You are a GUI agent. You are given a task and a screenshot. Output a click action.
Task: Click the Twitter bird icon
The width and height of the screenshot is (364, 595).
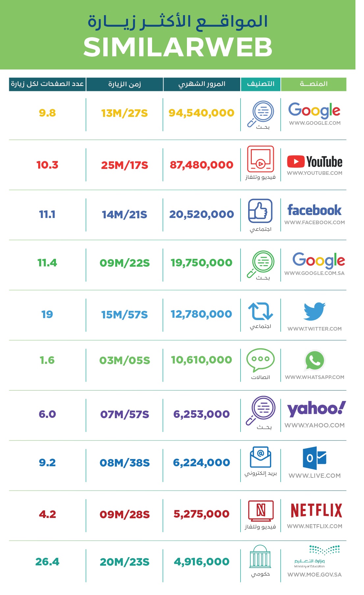pos(314,311)
